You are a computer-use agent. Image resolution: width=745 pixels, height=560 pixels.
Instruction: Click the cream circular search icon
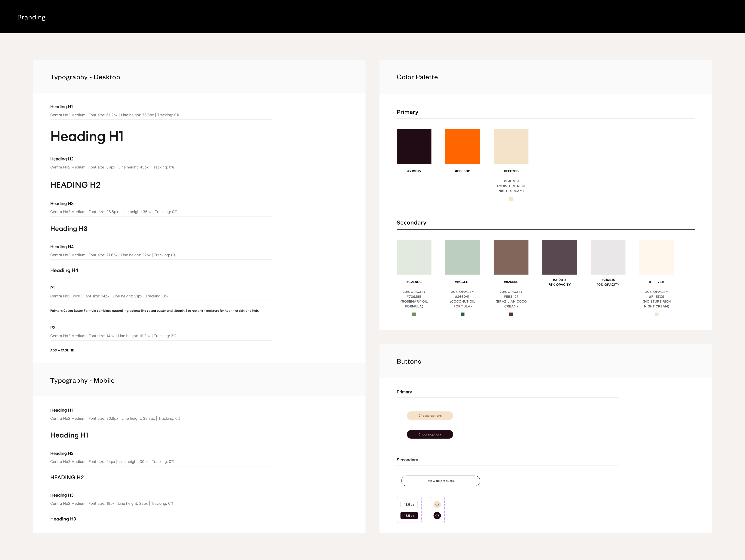437,504
